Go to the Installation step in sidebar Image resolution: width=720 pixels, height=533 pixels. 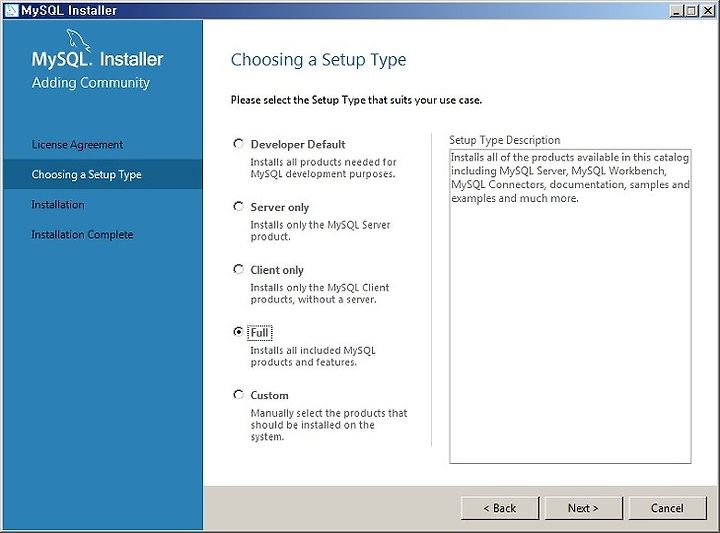(58, 204)
